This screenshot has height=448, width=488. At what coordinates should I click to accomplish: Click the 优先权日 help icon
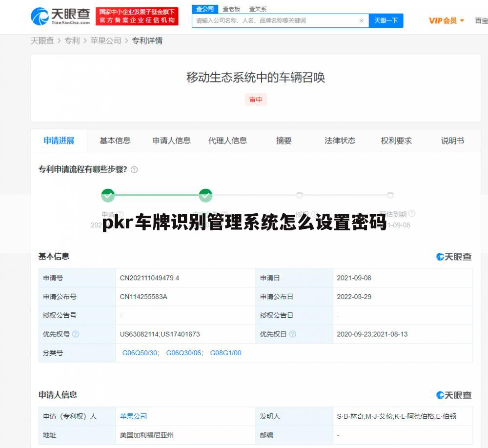292,334
